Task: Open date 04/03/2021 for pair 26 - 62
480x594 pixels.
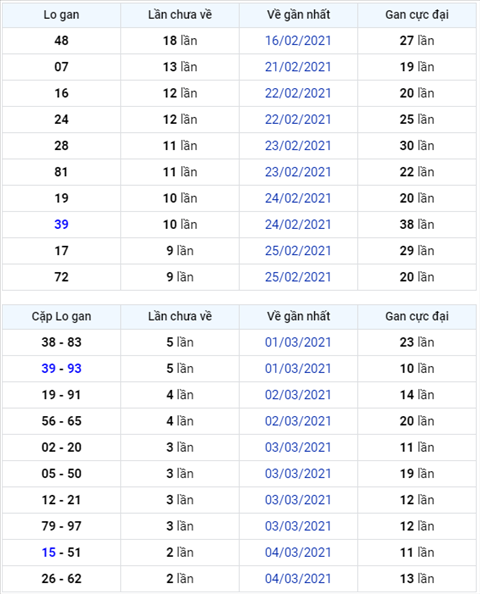Action: coord(298,578)
